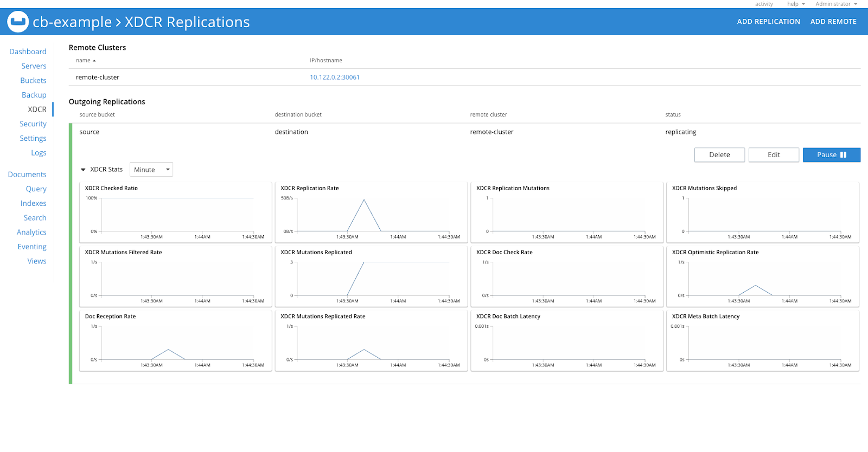Screen dimensions: 868x452
Task: Open the remote cluster IP link
Action: [x=334, y=78]
